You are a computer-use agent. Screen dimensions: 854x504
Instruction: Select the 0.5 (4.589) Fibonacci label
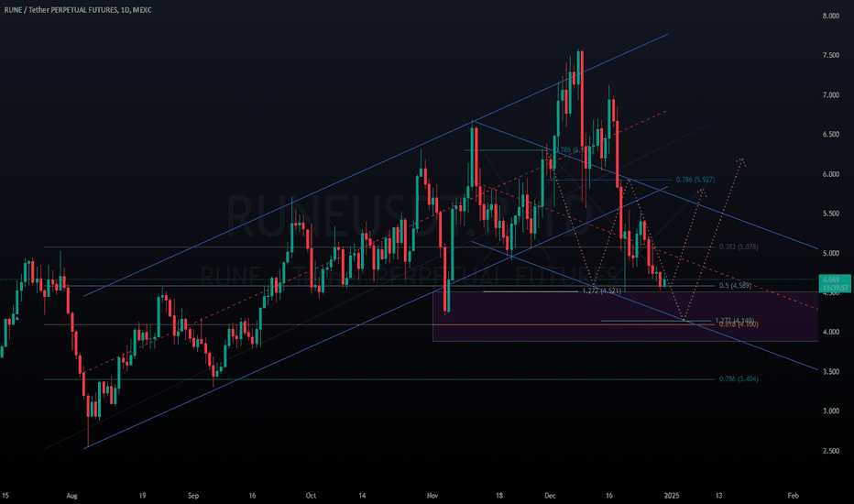click(x=735, y=286)
